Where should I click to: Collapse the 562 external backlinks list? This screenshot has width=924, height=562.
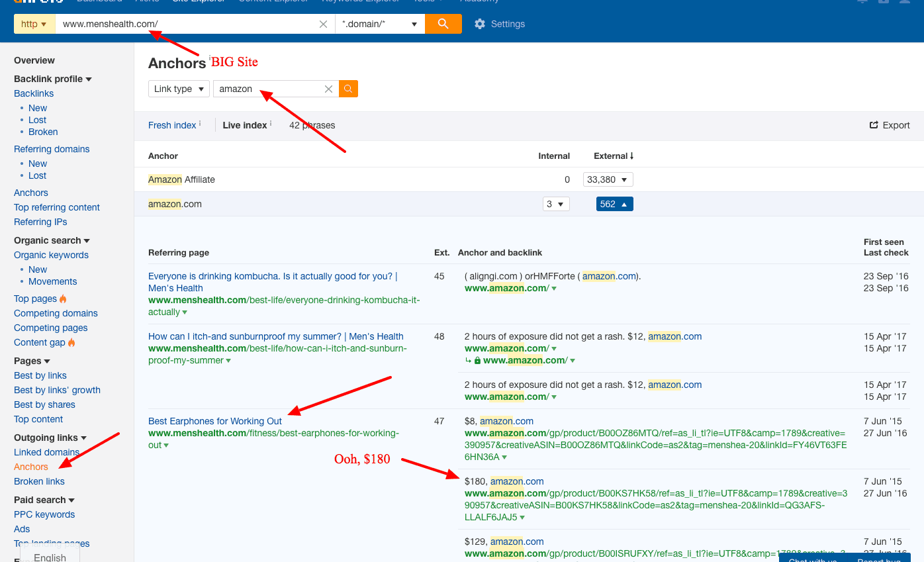614,204
